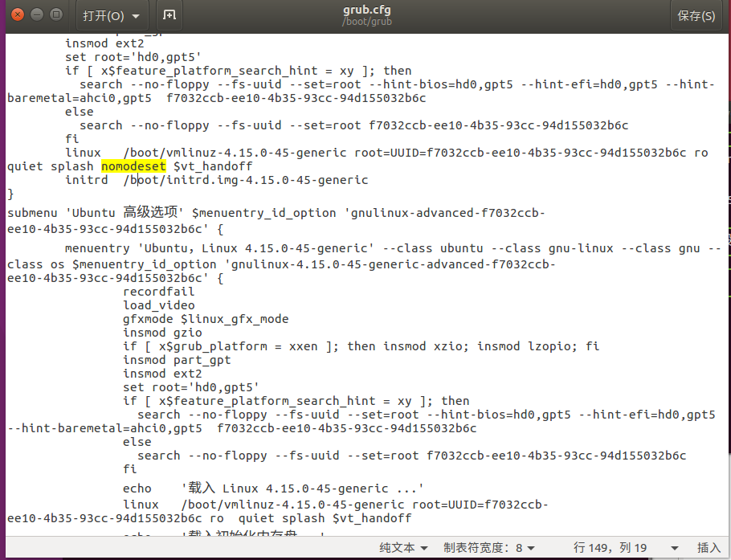The image size is (731, 560).
Task: Click the text $vt_handoff after nomodeset
Action: pyautogui.click(x=213, y=166)
